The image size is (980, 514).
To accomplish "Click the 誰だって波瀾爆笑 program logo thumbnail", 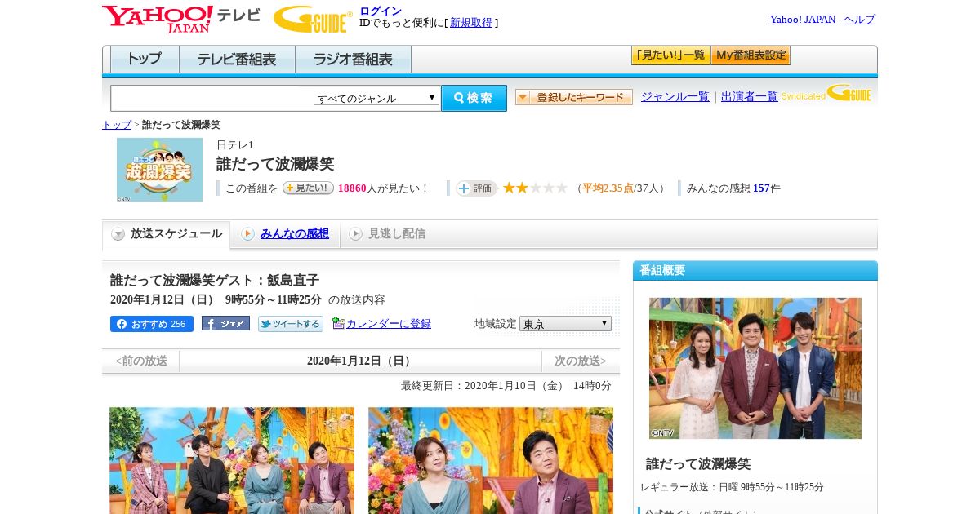I will (159, 170).
